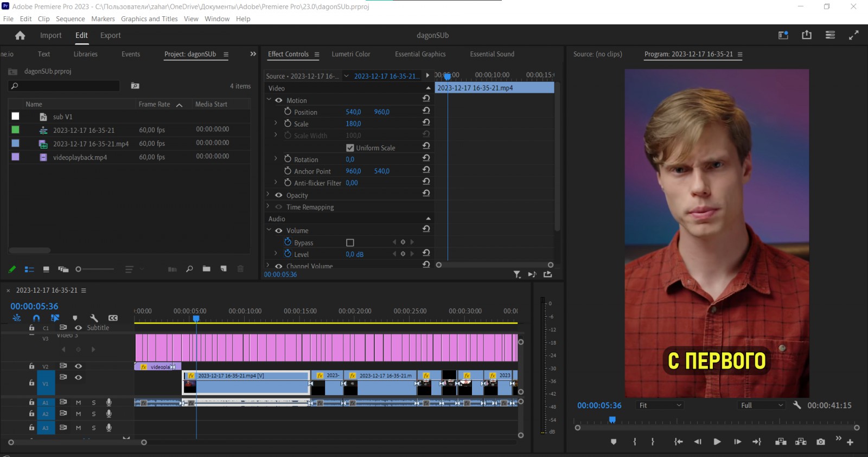Switch to the Lumetri Color tab
This screenshot has width=868, height=457.
point(351,54)
